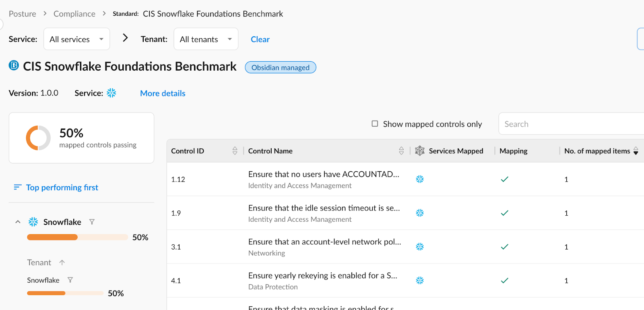Enable Show mapped controls only checkbox

(375, 124)
